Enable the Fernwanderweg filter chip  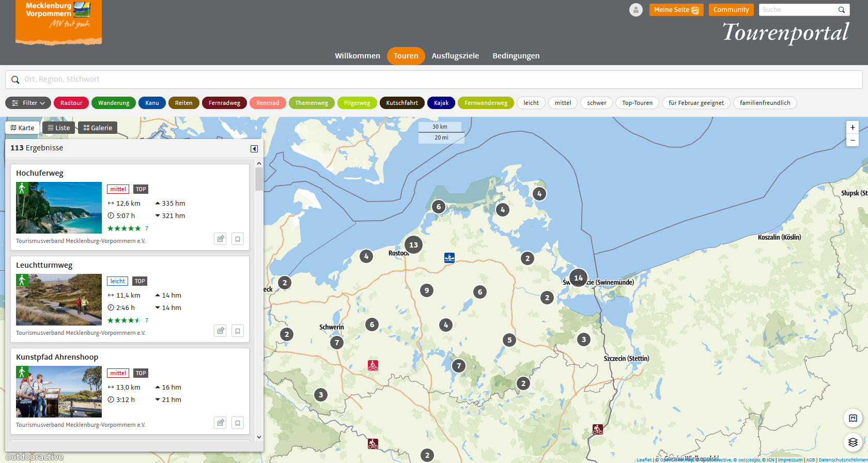point(486,103)
